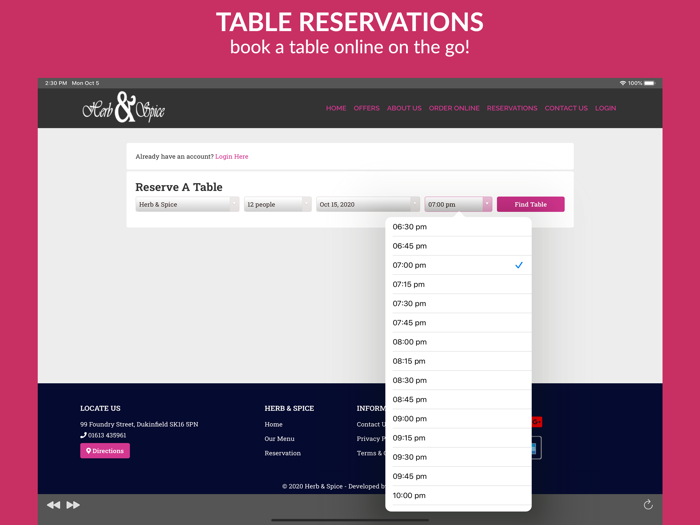Choose 07:45 pm from time list
Viewport: 700px width, 525px height.
point(458,323)
